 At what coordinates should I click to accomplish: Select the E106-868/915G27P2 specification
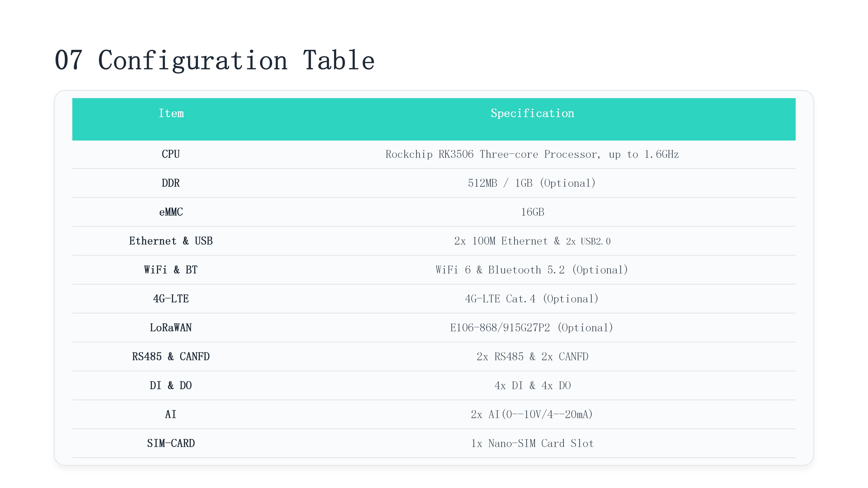tap(500, 328)
